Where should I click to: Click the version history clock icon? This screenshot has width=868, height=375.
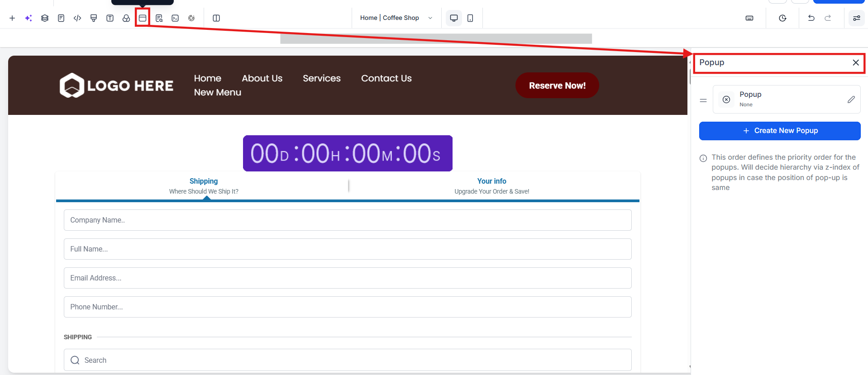[x=782, y=18]
